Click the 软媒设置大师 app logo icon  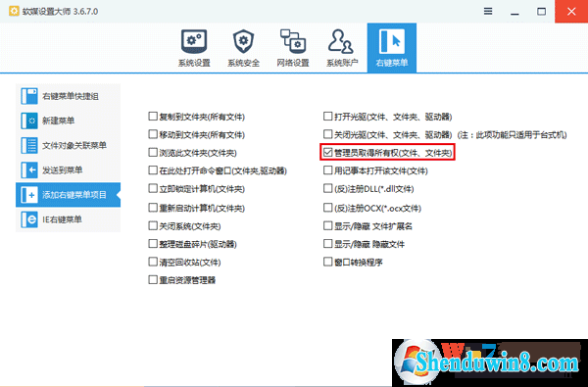coord(14,11)
